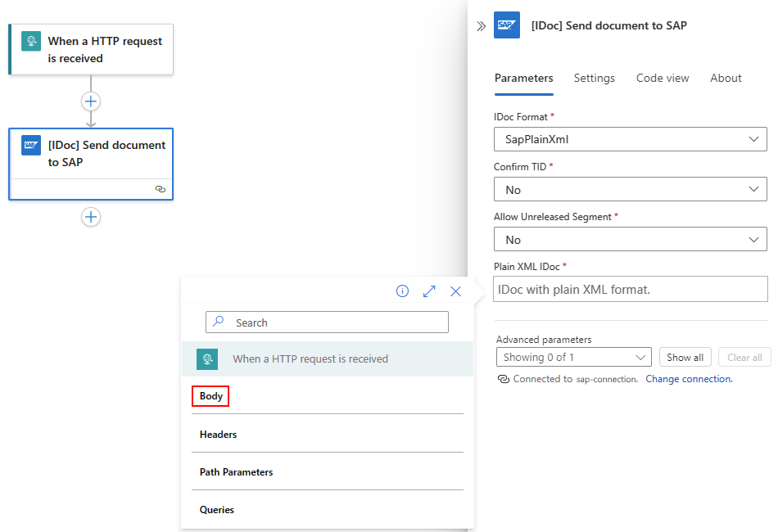
Task: Select Body from dynamic content list
Action: [211, 396]
